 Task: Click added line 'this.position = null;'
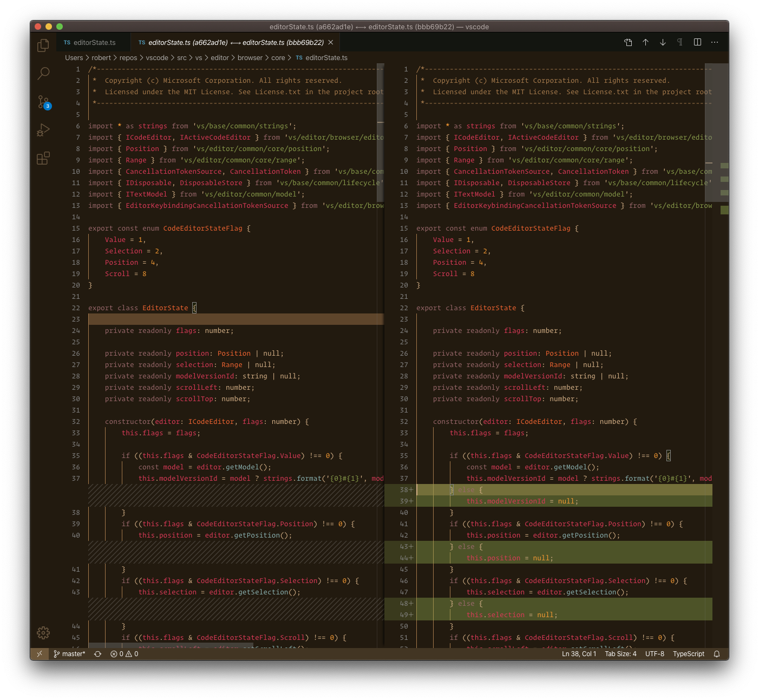tap(509, 558)
